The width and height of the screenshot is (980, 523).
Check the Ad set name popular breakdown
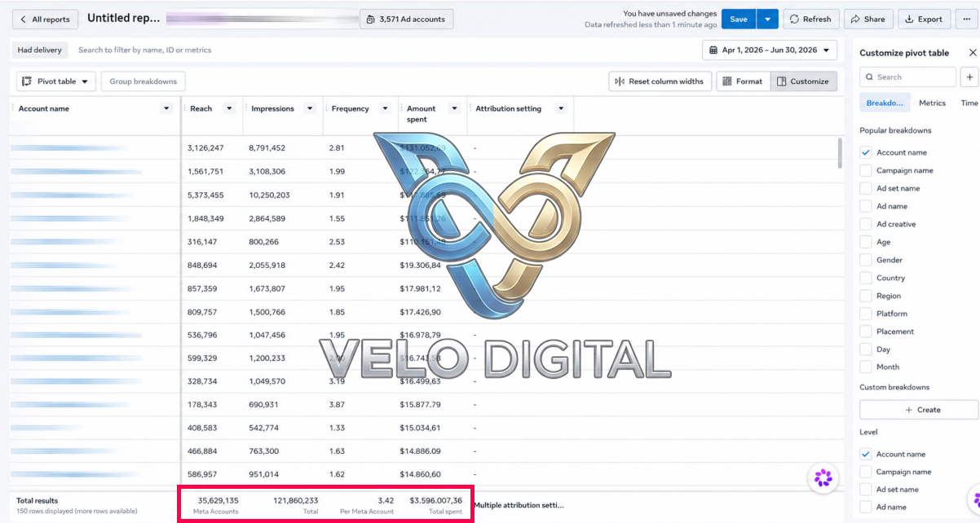866,188
